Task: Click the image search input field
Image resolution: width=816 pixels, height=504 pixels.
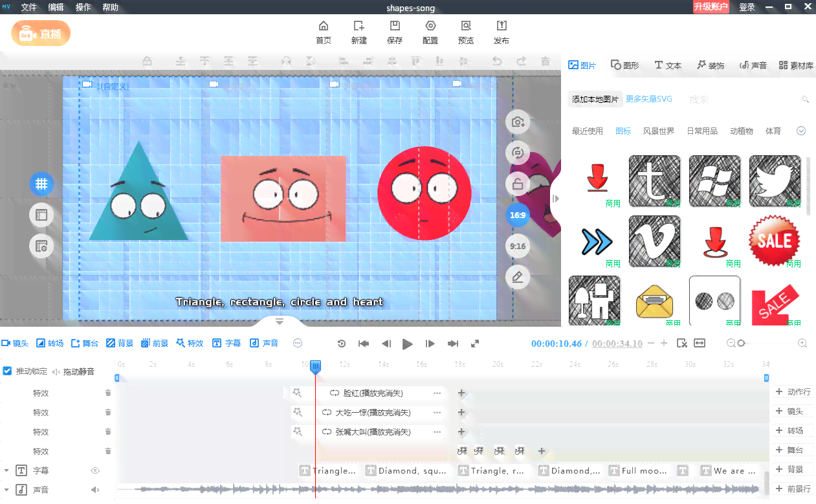Action: click(744, 100)
